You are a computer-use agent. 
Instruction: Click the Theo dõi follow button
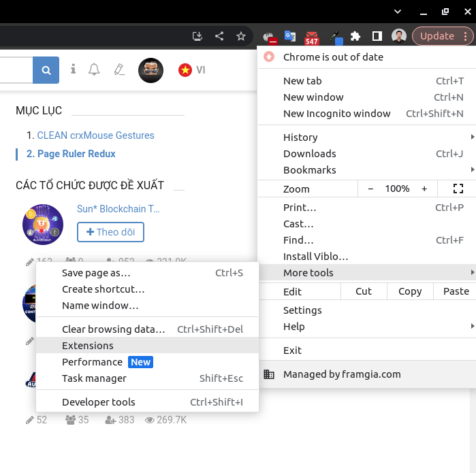pos(110,232)
